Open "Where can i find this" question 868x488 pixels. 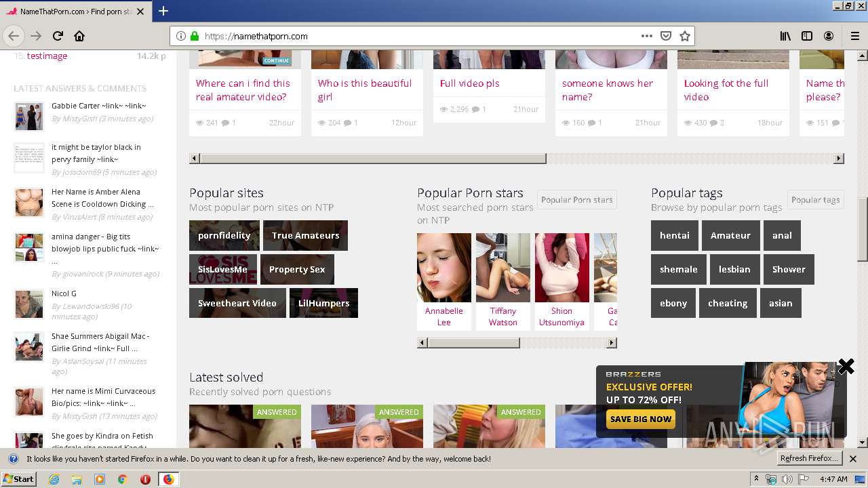click(243, 90)
